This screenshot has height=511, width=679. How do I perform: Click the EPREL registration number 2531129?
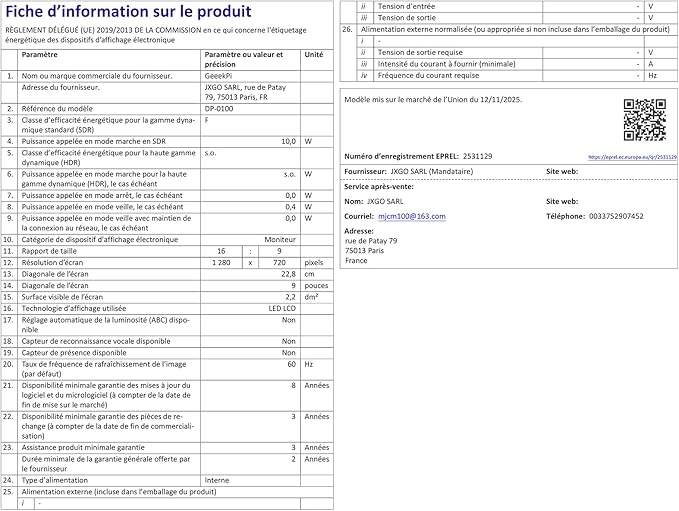click(477, 156)
